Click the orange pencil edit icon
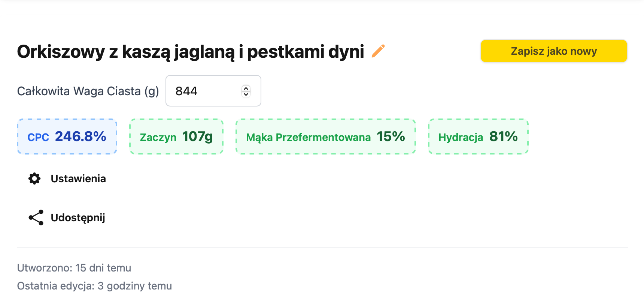The height and width of the screenshot is (306, 644). [x=378, y=51]
